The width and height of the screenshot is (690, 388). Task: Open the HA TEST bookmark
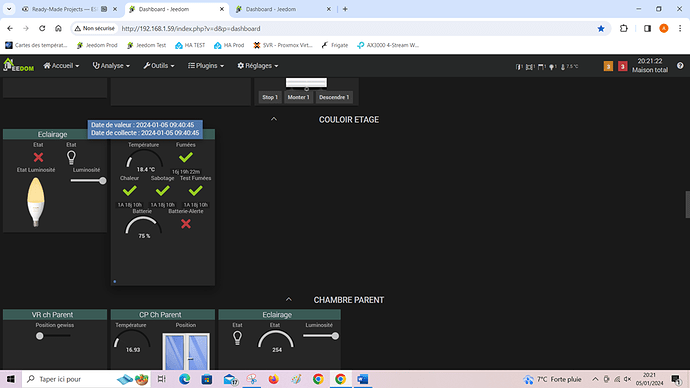pyautogui.click(x=190, y=45)
